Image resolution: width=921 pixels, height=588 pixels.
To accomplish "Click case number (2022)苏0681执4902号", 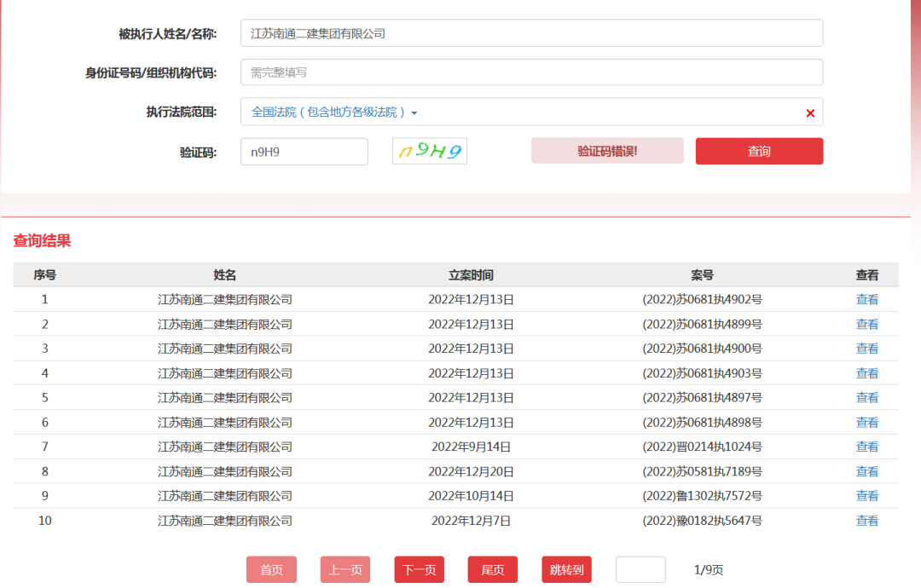I will tap(702, 299).
